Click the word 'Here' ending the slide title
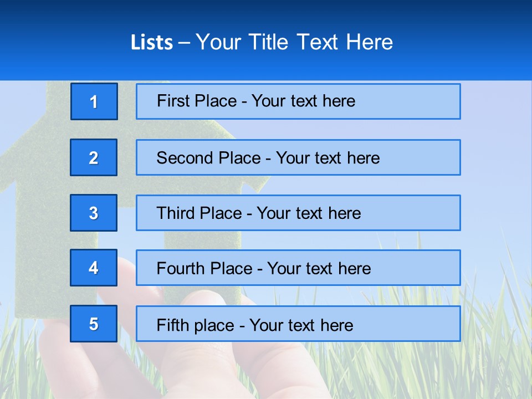532x399 pixels. tap(369, 42)
